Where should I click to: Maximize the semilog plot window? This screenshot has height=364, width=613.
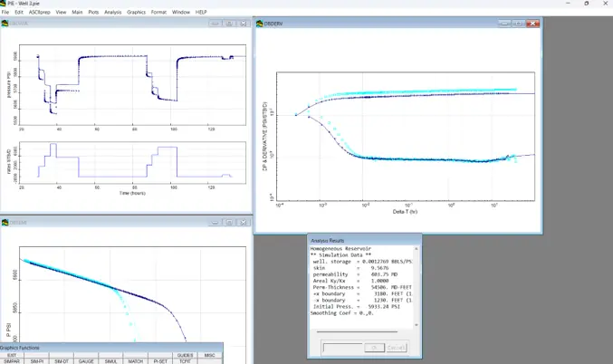click(229, 223)
